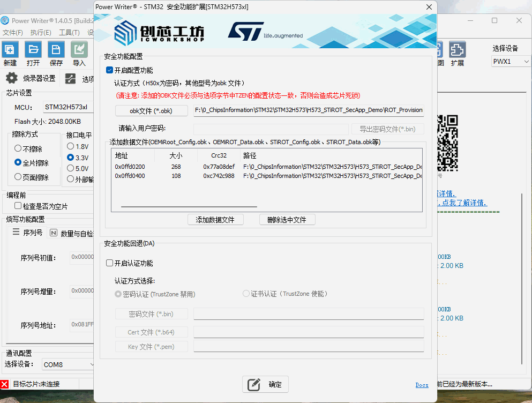Click the red X status icon
The image size is (532, 403).
[x=5, y=384]
